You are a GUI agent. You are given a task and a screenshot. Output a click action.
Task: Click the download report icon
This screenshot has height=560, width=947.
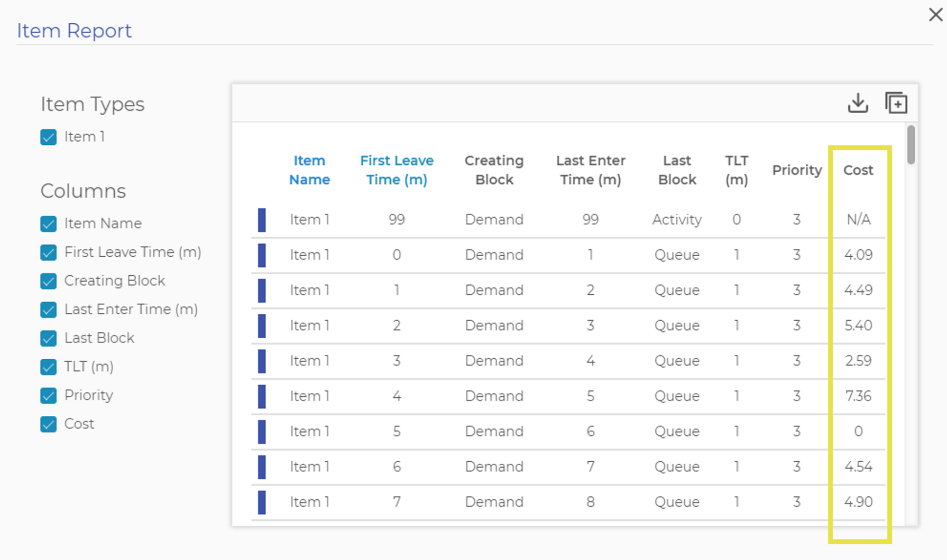pos(858,103)
